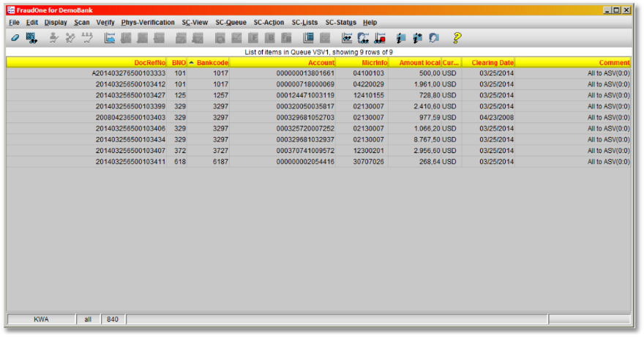Open the Phys-Verification menu
Viewport: 644px width, 337px height.
tap(148, 23)
